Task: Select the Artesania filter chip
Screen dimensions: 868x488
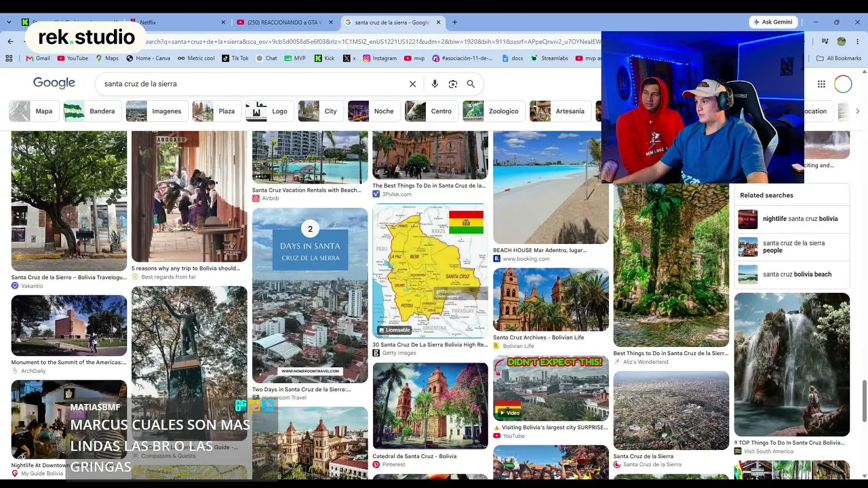Action: 559,111
